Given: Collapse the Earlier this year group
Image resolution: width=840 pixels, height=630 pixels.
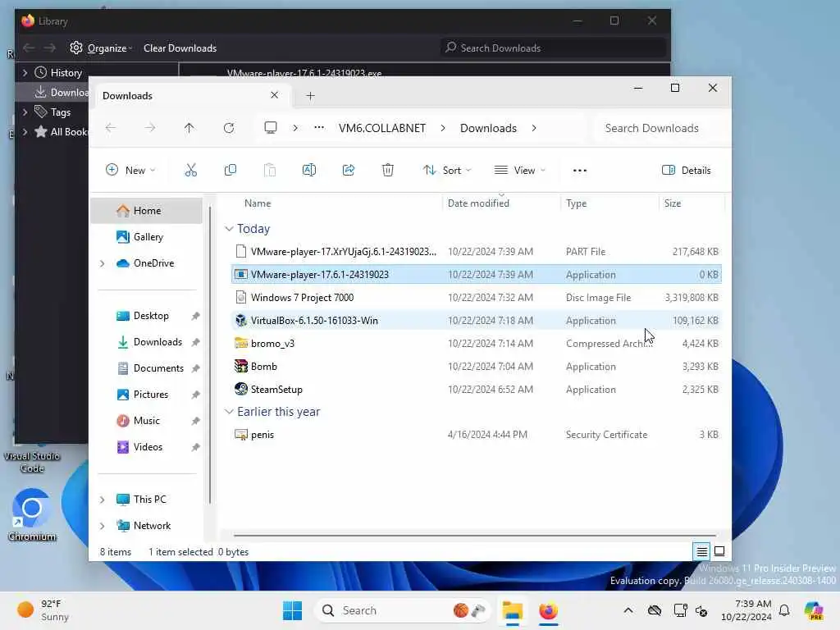Looking at the screenshot, I should [x=229, y=412].
